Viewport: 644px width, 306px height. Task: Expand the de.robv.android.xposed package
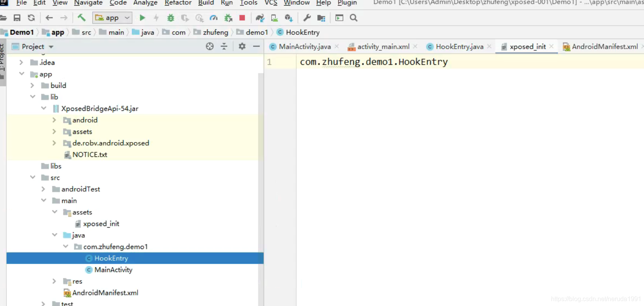[54, 143]
